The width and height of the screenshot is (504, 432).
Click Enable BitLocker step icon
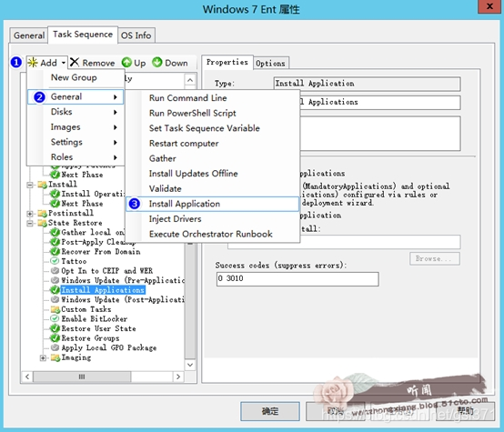(55, 319)
